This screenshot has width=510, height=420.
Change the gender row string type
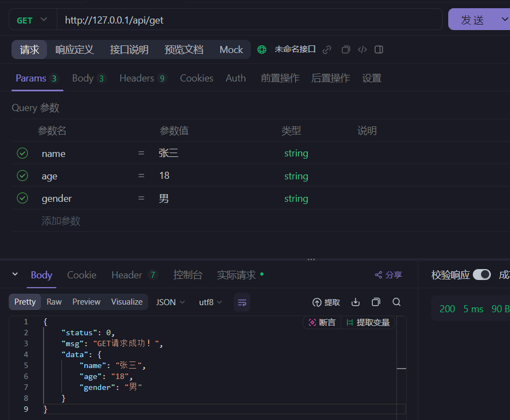[x=296, y=199]
